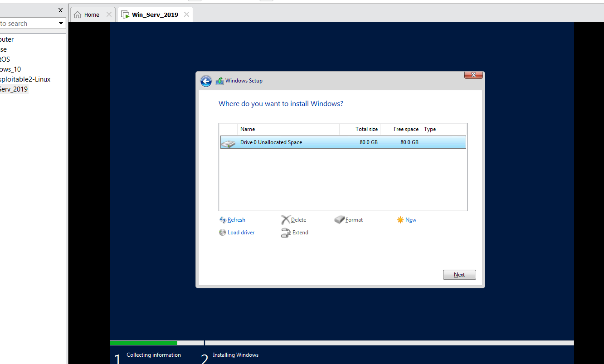Select the Metasploitable2-Linux VM ending in 'sploitable2-Linux'
Image resolution: width=604 pixels, height=364 pixels.
tap(25, 79)
